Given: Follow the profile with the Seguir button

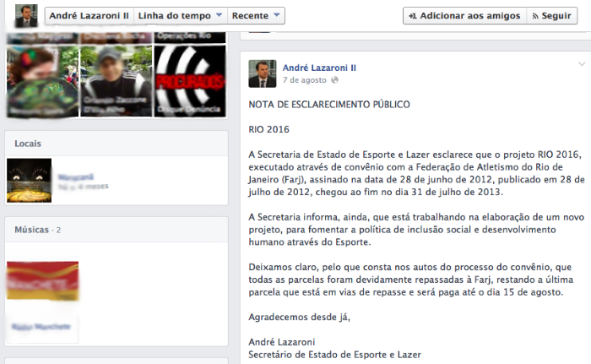Looking at the screenshot, I should point(552,15).
